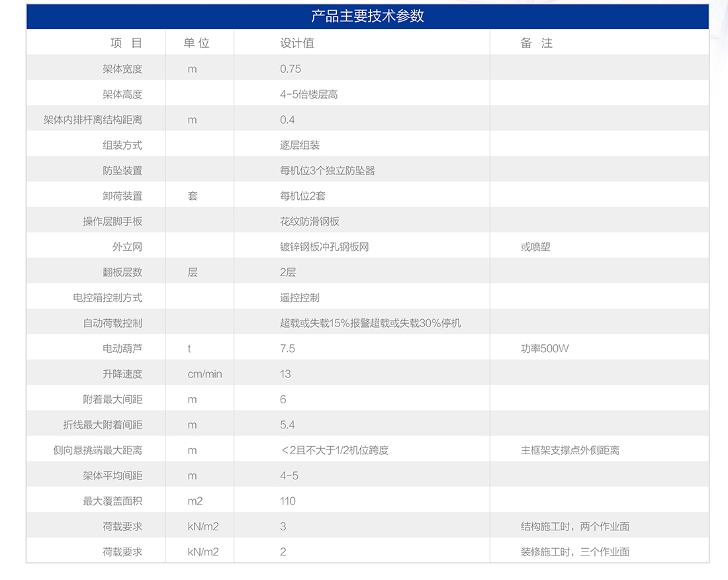728x580 pixels.
Task: Click the 备注 column header
Action: (x=536, y=43)
